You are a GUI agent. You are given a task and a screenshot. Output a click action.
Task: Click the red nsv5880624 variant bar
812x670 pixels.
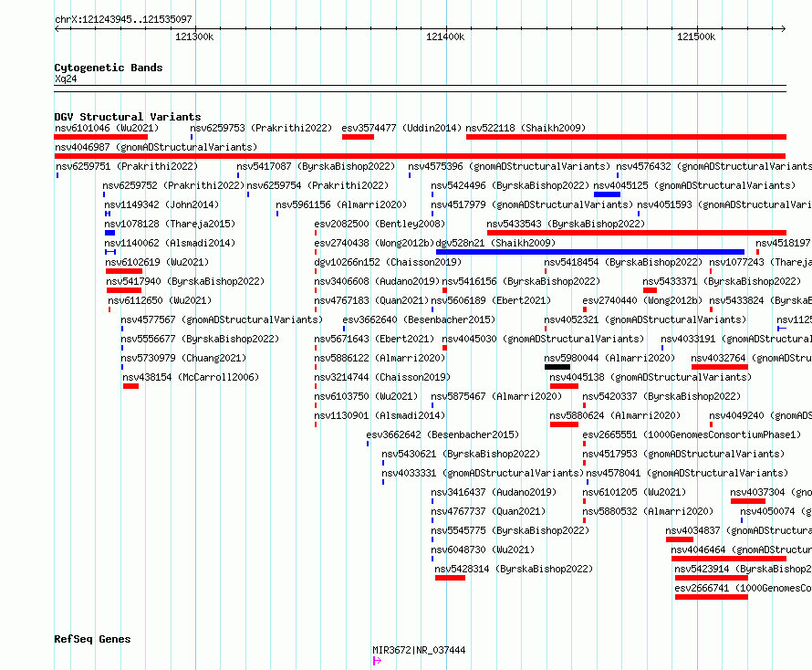click(x=564, y=424)
